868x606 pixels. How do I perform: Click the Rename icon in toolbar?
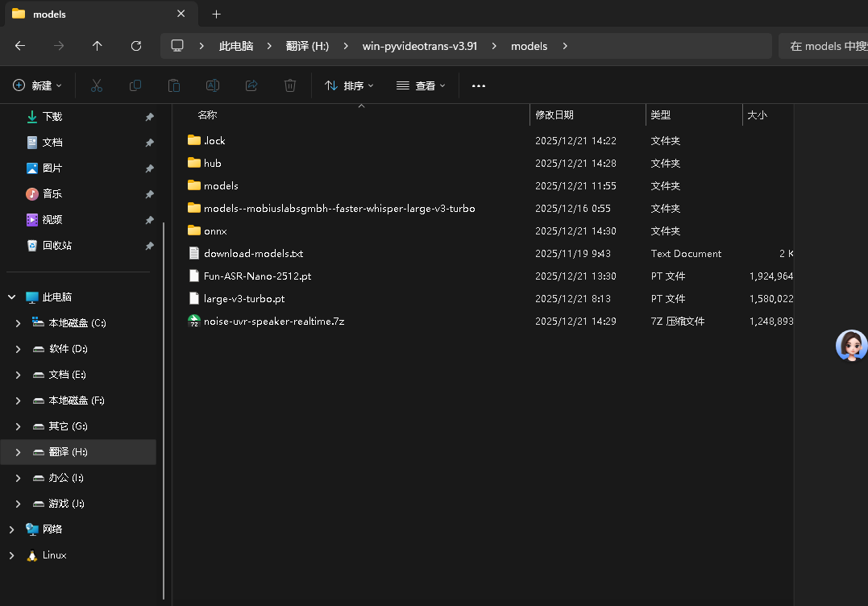click(213, 85)
